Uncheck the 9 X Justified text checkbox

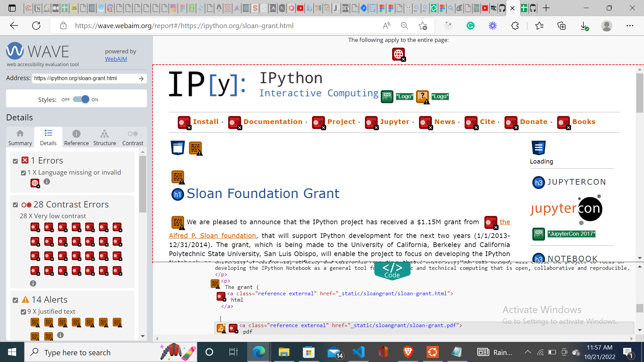coord(23,312)
